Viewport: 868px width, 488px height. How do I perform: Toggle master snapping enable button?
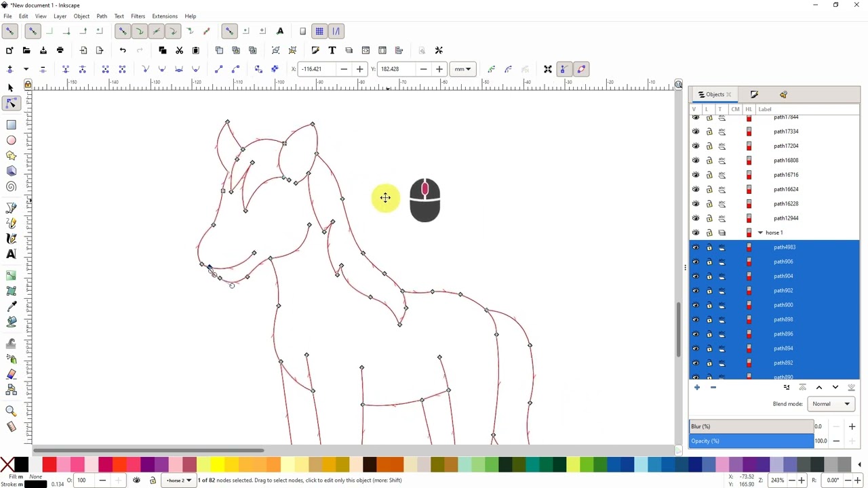[10, 31]
